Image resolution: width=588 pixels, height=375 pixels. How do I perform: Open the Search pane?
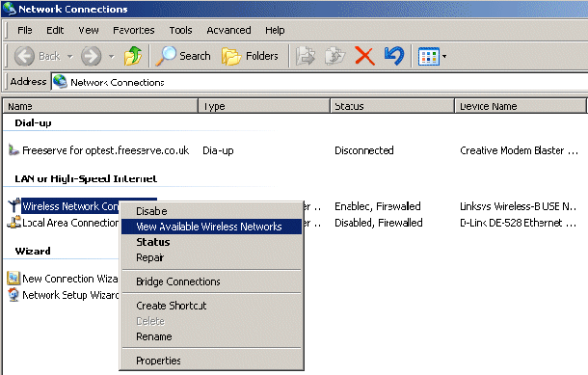[x=183, y=56]
